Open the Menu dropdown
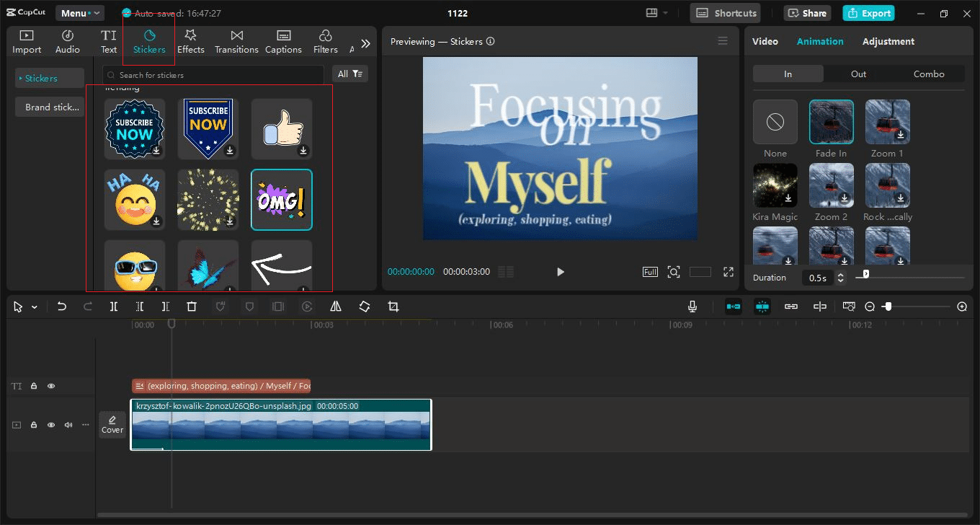Viewport: 980px width, 525px height. 79,12
